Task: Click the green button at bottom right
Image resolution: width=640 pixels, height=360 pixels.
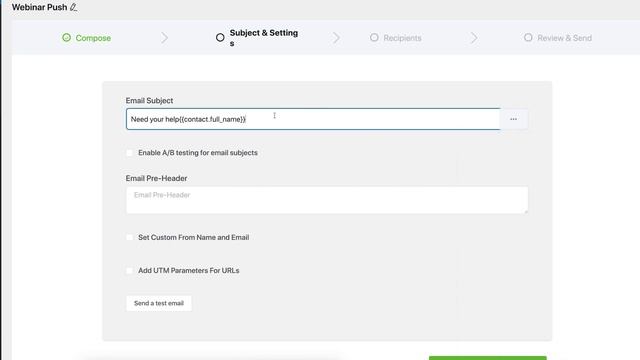Action: pyautogui.click(x=487, y=358)
